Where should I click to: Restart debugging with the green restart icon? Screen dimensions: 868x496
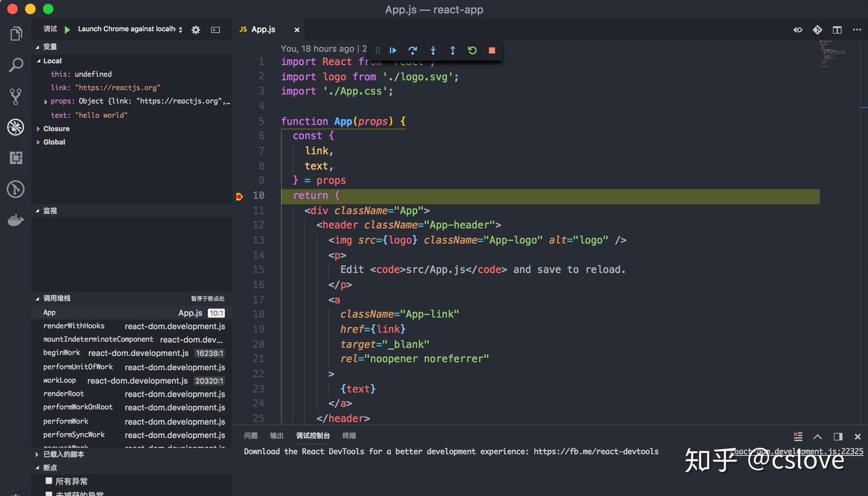[472, 51]
